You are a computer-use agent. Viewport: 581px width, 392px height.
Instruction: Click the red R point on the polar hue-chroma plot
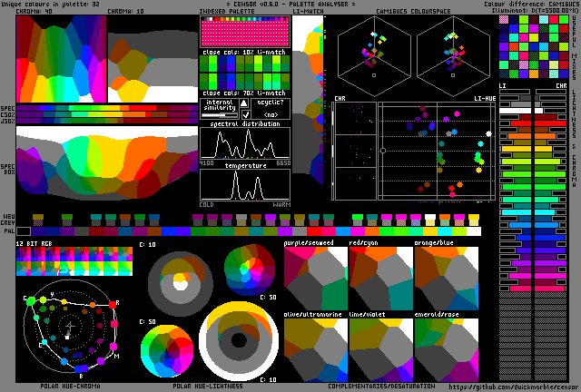[x=113, y=305]
